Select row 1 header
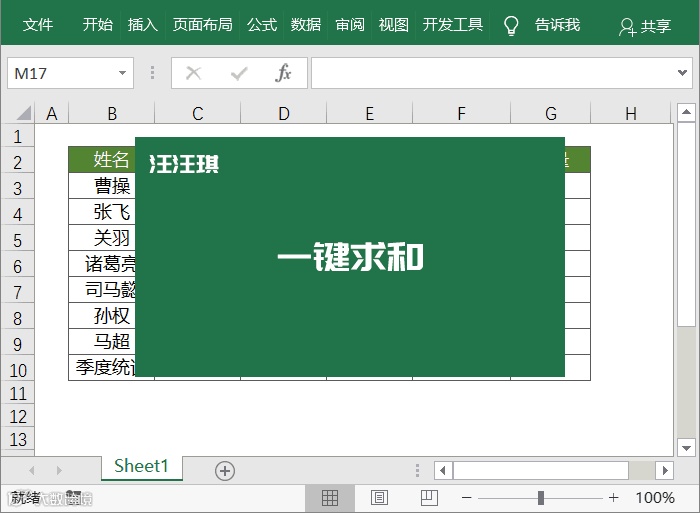This screenshot has height=513, width=700. (17, 136)
